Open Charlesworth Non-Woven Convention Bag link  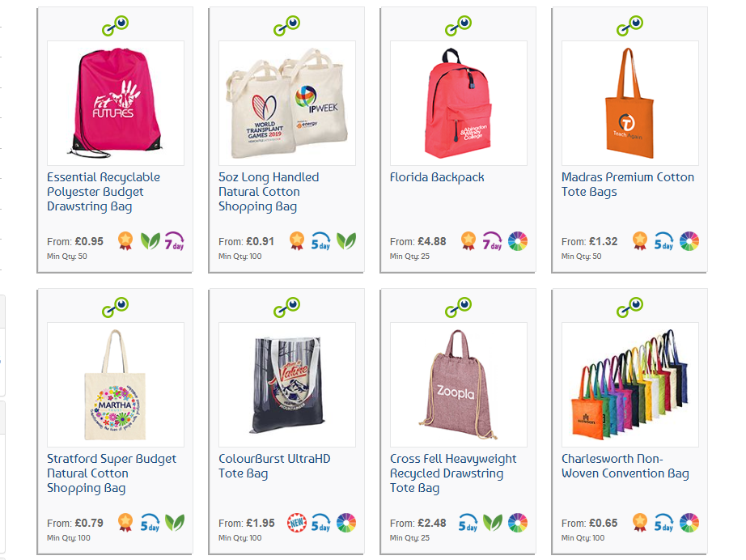625,466
